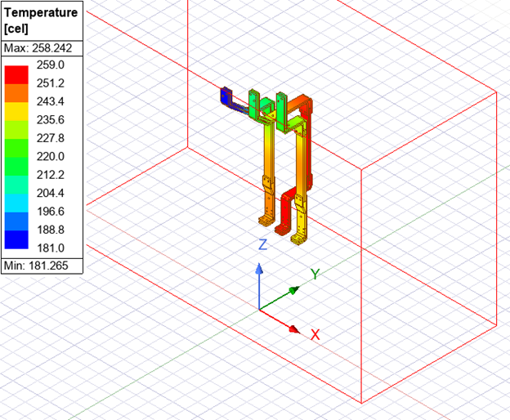Select the Max: 258.242 legend label
The width and height of the screenshot is (510, 420).
click(x=38, y=48)
